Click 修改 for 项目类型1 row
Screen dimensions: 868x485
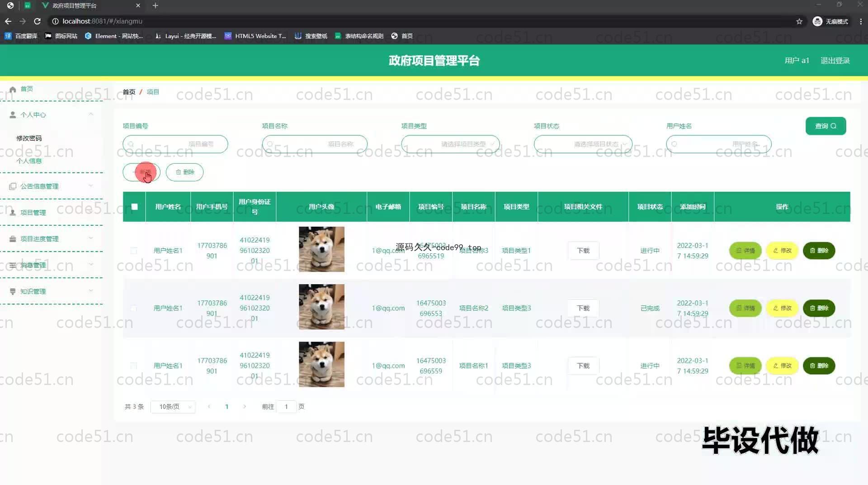coord(782,251)
